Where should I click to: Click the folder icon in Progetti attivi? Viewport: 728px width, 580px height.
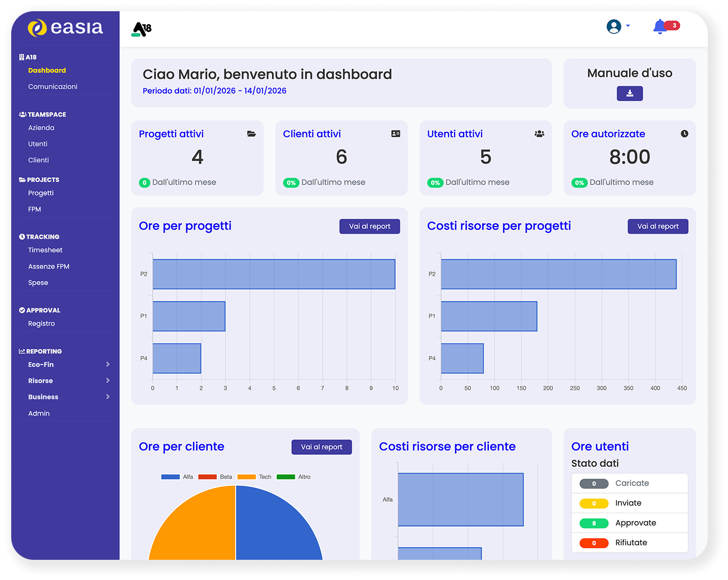251,134
